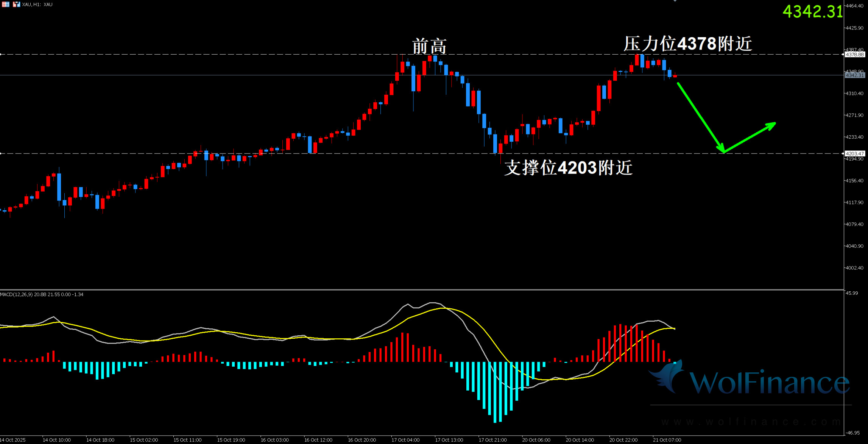Click the 4342.31 current price tag
Viewport: 868px width, 444px height.
click(x=855, y=75)
